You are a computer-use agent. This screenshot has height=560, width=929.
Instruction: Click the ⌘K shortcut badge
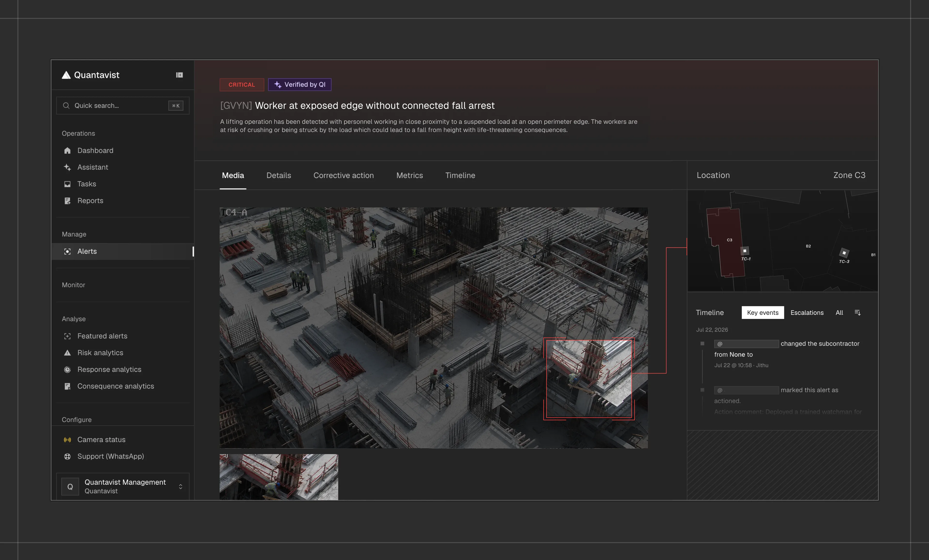tap(176, 105)
